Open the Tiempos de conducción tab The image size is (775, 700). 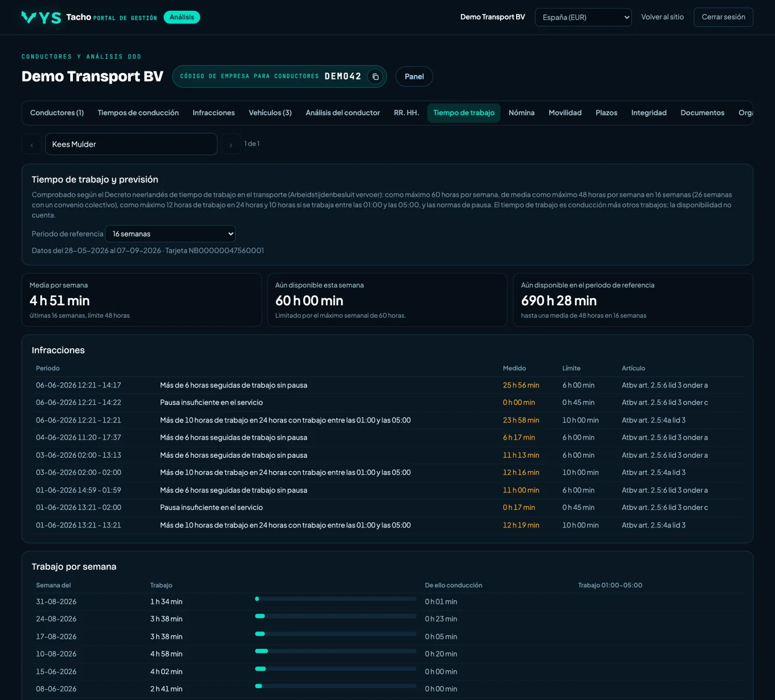tap(138, 113)
